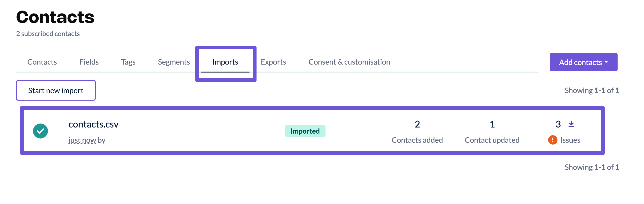Click the orange Issues warning icon
This screenshot has height=204, width=644.
pyautogui.click(x=553, y=140)
